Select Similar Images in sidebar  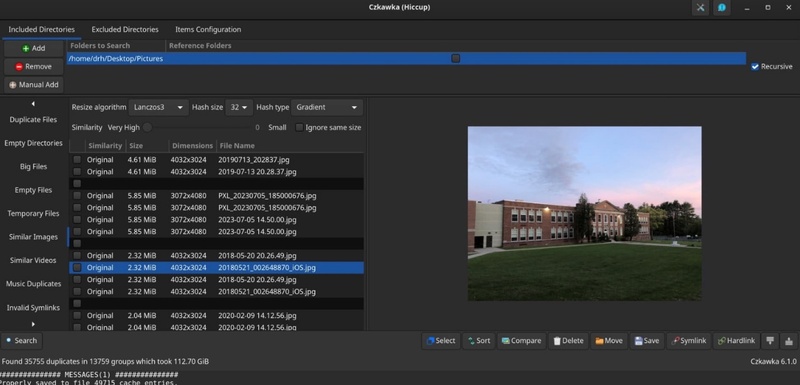click(x=33, y=237)
